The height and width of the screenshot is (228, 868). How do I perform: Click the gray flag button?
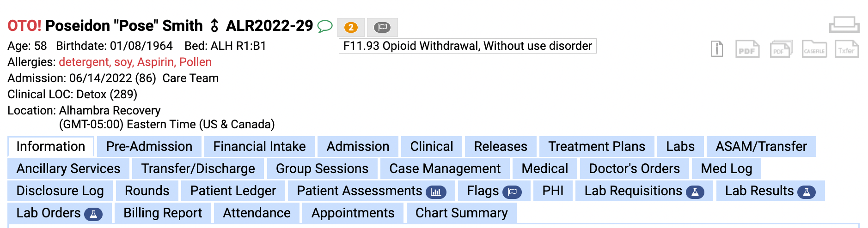click(382, 27)
